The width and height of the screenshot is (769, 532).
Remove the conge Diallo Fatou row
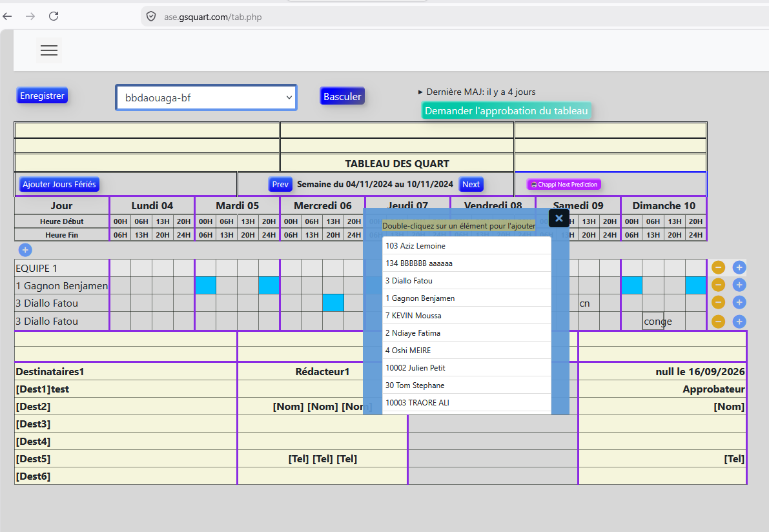coord(718,322)
